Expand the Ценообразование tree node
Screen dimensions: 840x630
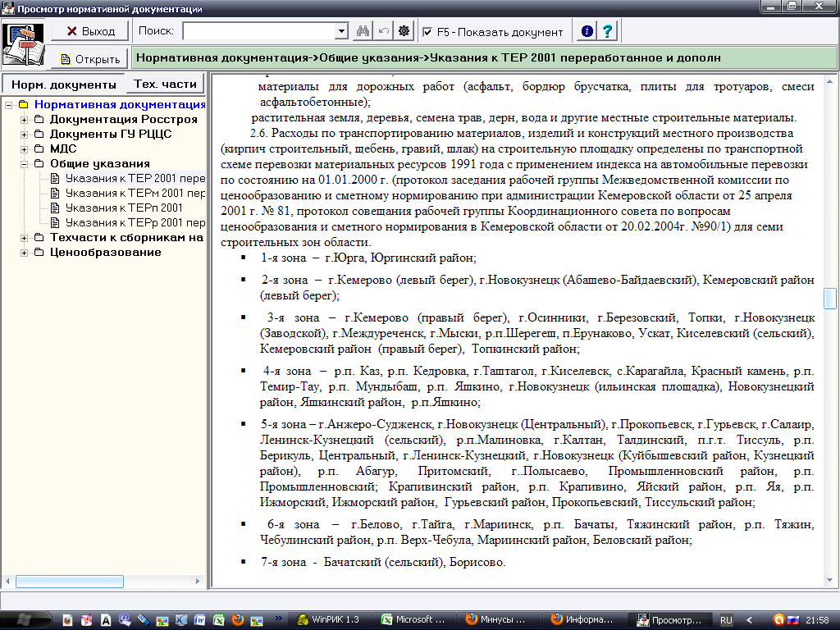(24, 253)
